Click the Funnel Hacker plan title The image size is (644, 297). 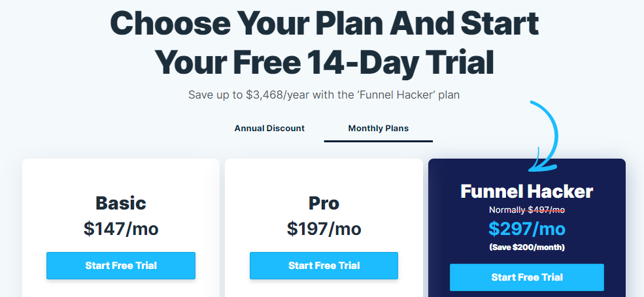pyautogui.click(x=527, y=191)
